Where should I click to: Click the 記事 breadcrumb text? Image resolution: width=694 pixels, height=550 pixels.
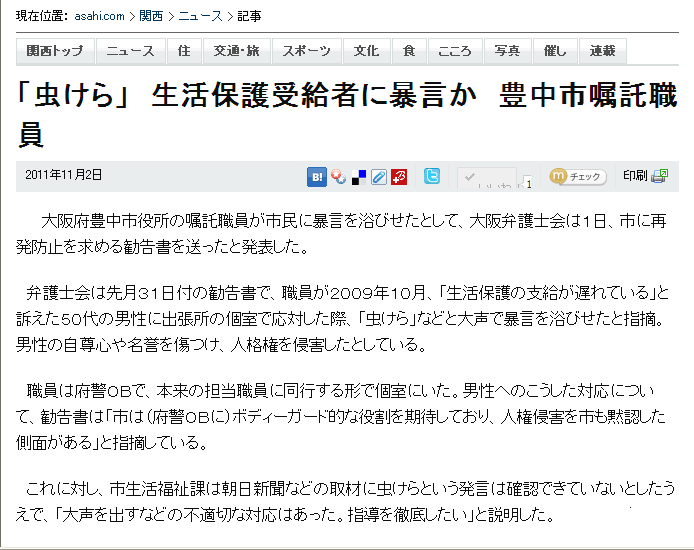pyautogui.click(x=249, y=16)
